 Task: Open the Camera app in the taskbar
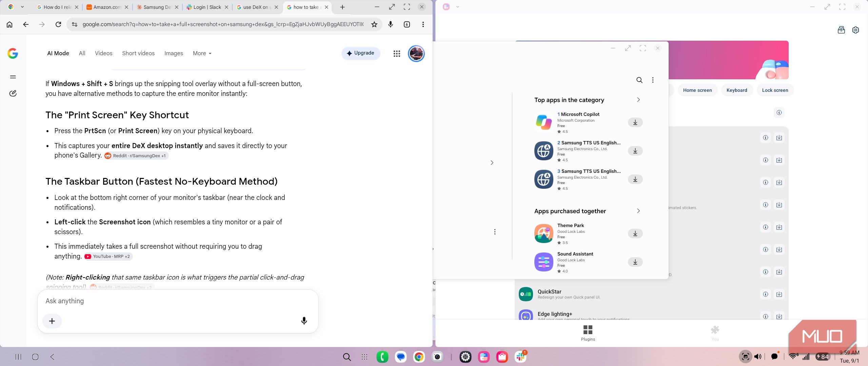tap(437, 357)
